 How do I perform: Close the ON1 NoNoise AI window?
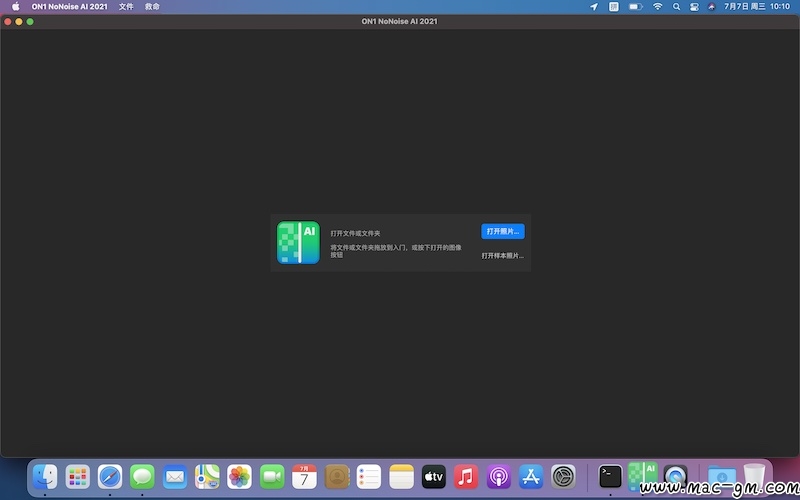click(x=8, y=21)
